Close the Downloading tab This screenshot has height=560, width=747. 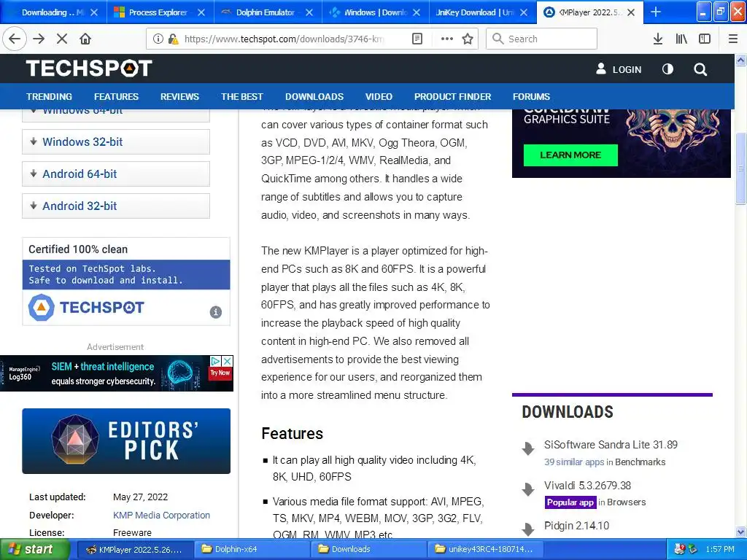point(94,12)
